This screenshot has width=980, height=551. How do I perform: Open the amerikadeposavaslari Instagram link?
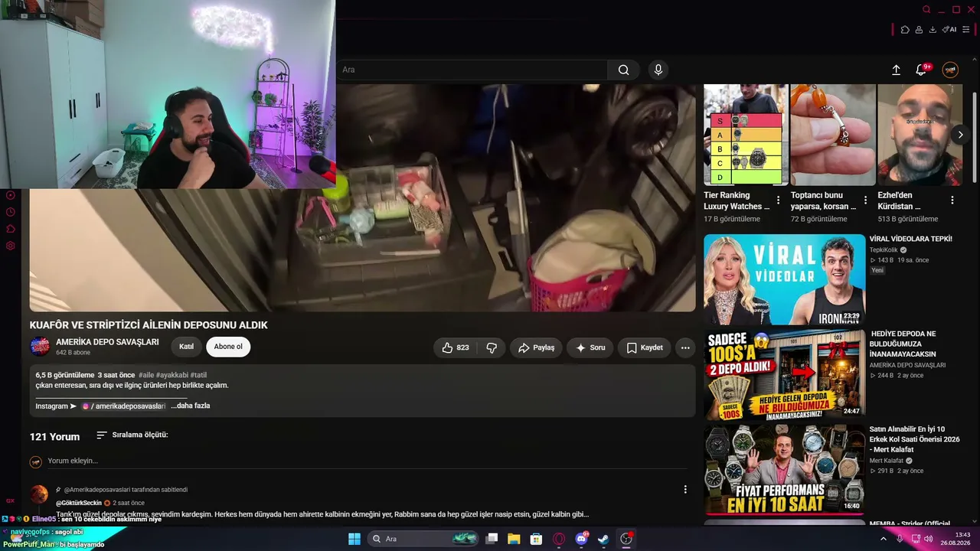point(124,406)
